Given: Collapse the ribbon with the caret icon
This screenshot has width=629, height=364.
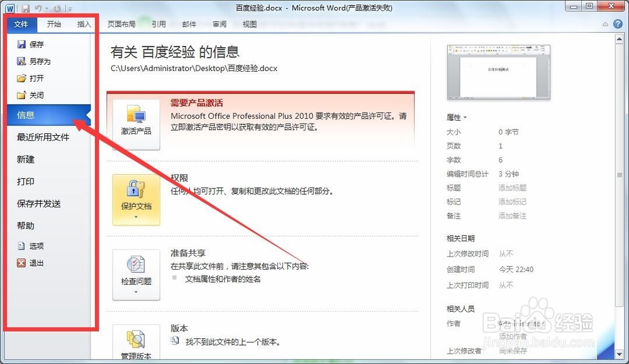Looking at the screenshot, I should tap(605, 25).
